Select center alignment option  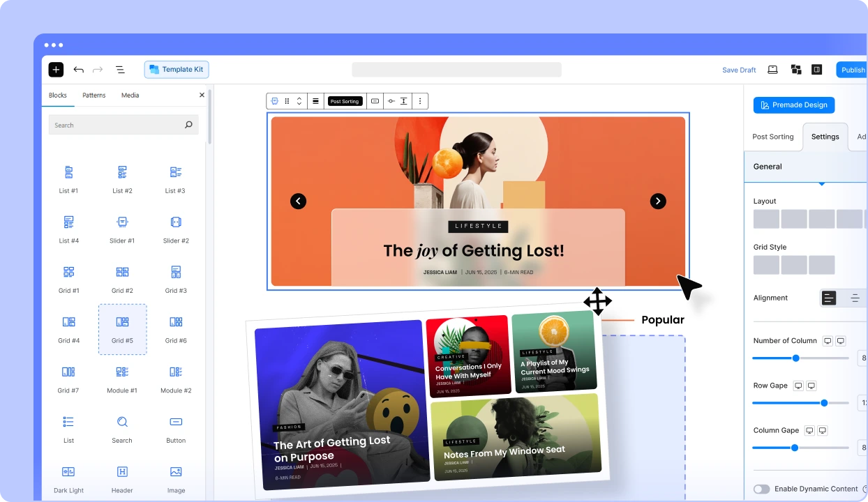point(855,298)
